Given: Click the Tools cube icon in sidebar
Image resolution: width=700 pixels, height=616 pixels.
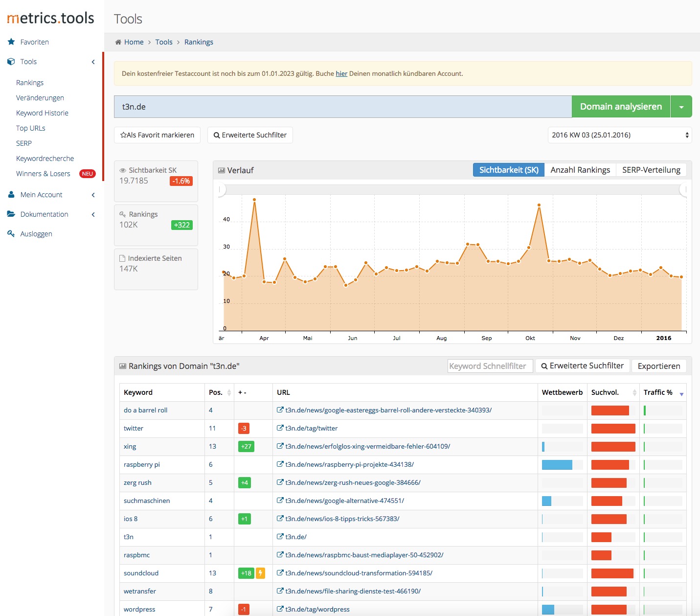Looking at the screenshot, I should [x=11, y=62].
